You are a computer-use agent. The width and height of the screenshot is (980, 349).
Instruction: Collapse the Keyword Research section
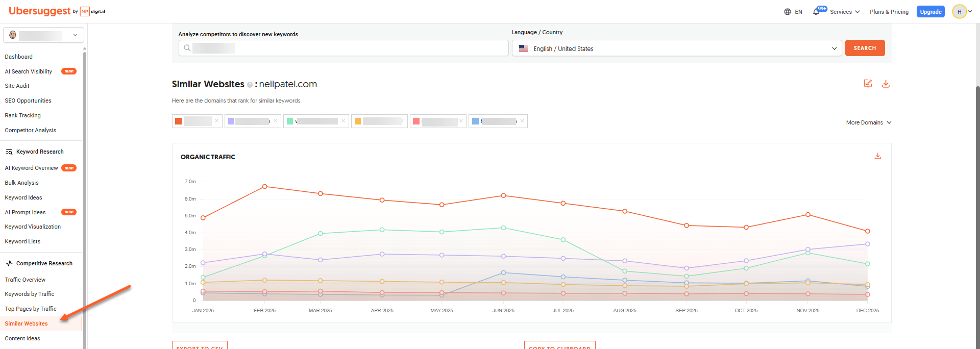click(x=40, y=152)
